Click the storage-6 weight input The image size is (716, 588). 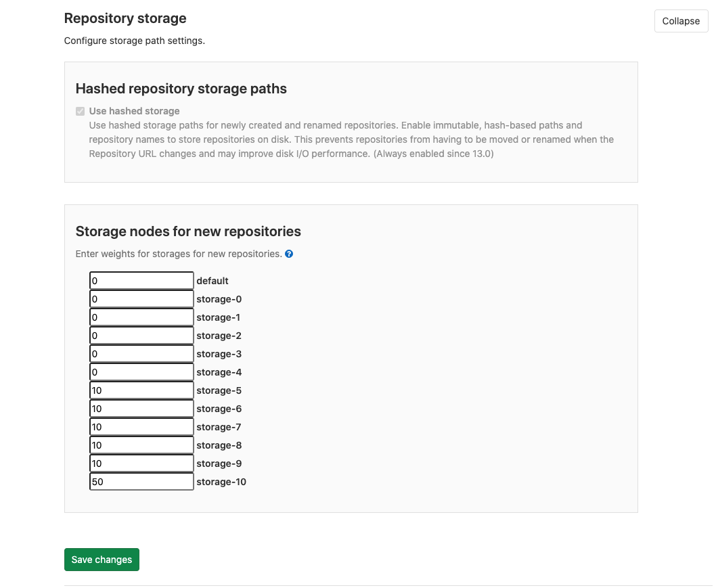click(141, 408)
